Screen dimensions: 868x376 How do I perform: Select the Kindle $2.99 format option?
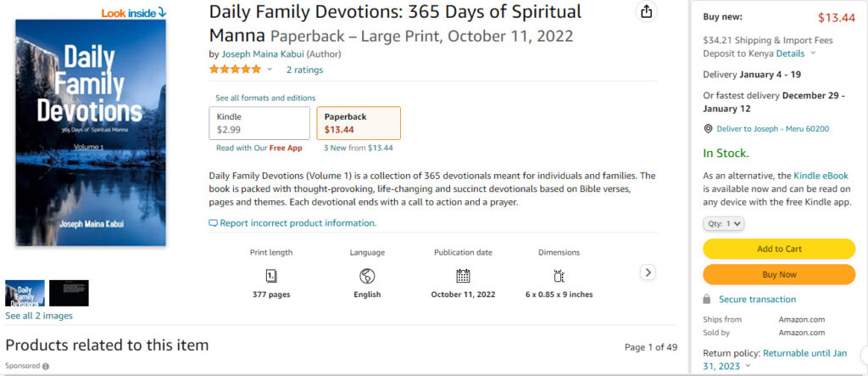point(259,123)
